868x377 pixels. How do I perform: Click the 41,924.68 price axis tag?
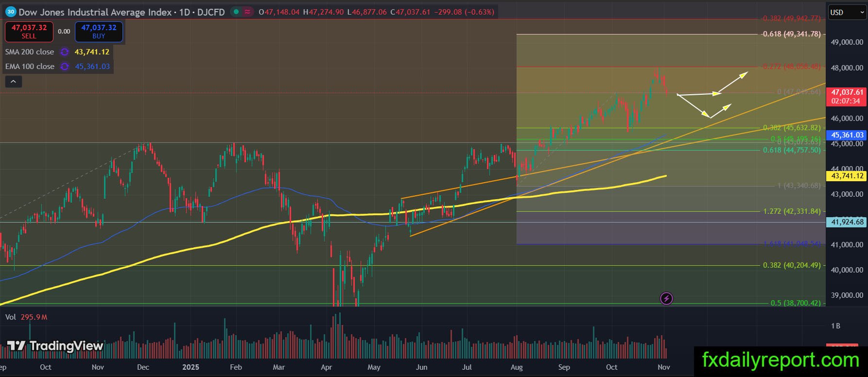click(847, 222)
